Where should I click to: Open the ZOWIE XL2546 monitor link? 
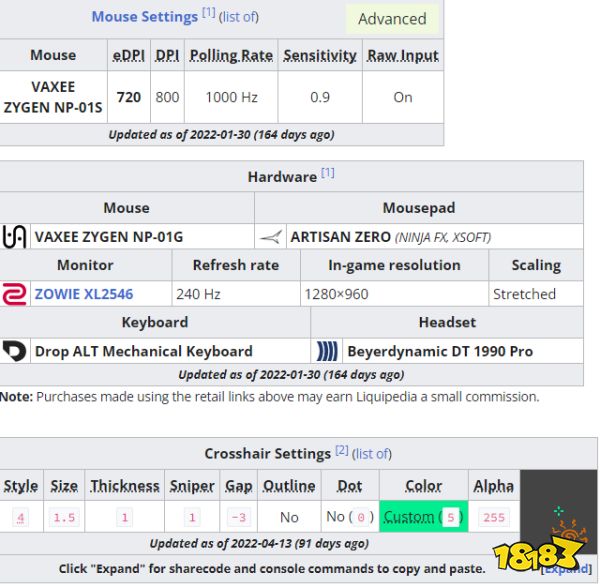pyautogui.click(x=84, y=294)
